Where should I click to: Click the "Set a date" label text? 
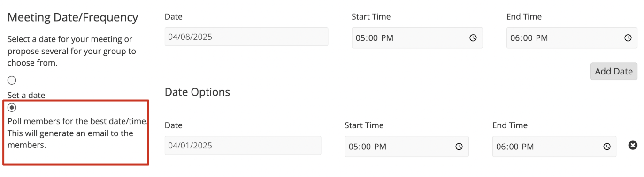click(26, 95)
